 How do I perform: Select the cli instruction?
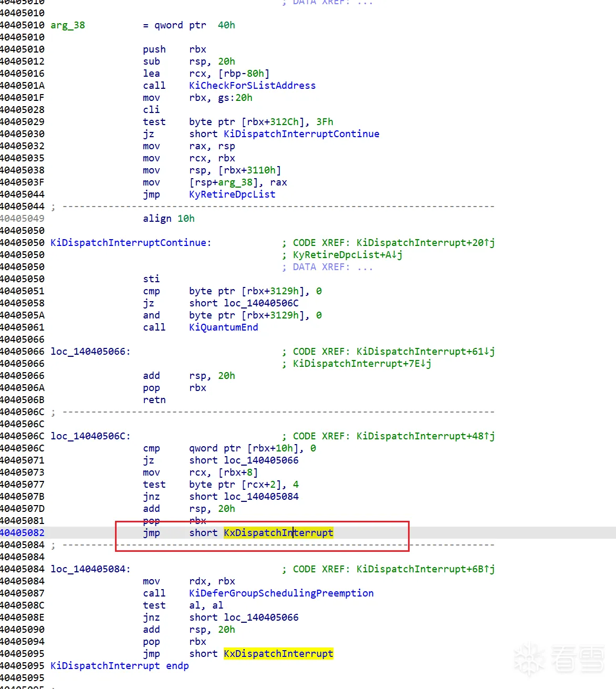coord(151,110)
